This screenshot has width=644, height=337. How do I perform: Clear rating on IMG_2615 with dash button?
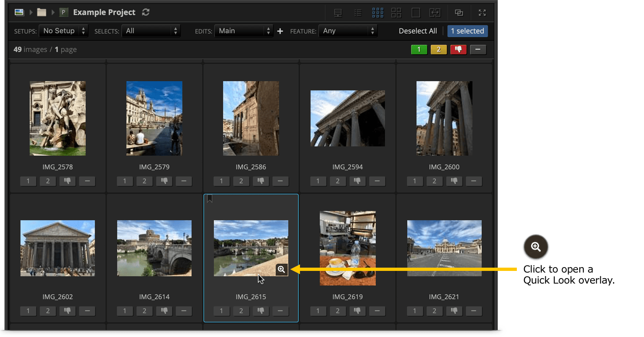click(x=280, y=311)
